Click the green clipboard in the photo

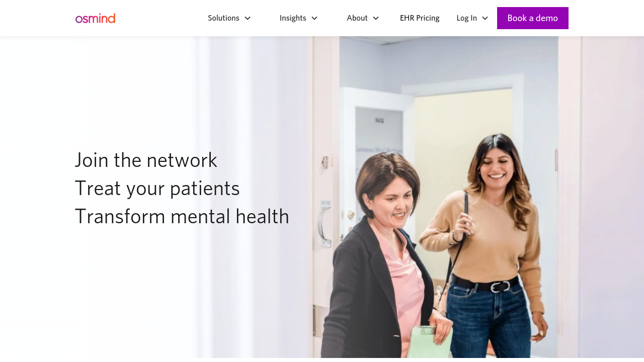click(x=429, y=343)
